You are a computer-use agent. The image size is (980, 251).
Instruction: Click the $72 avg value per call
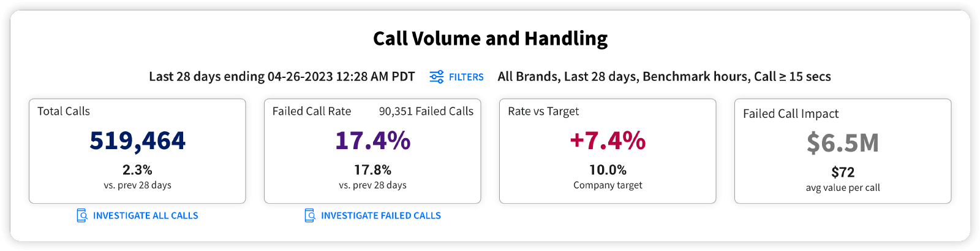coord(843,172)
